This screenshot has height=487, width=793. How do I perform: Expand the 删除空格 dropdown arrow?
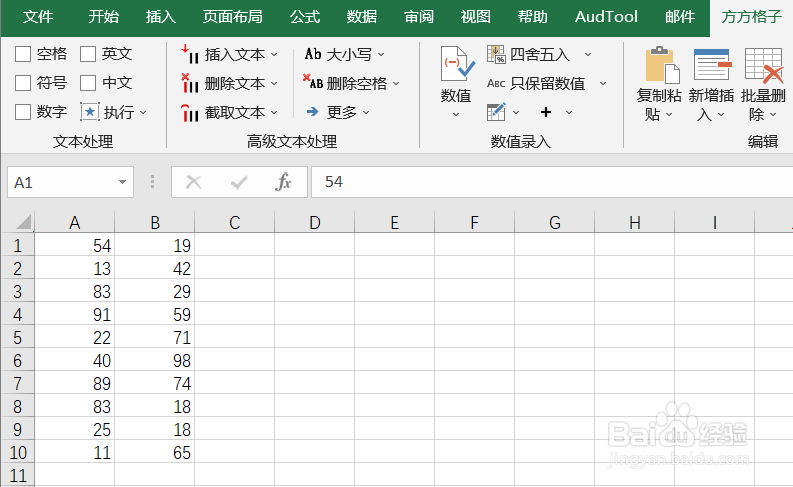[x=396, y=83]
